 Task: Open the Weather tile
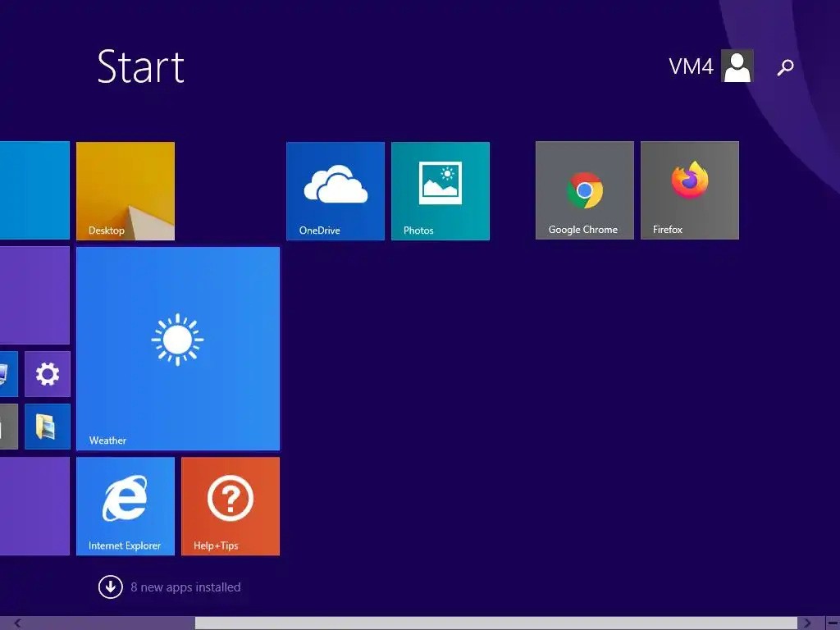click(178, 348)
